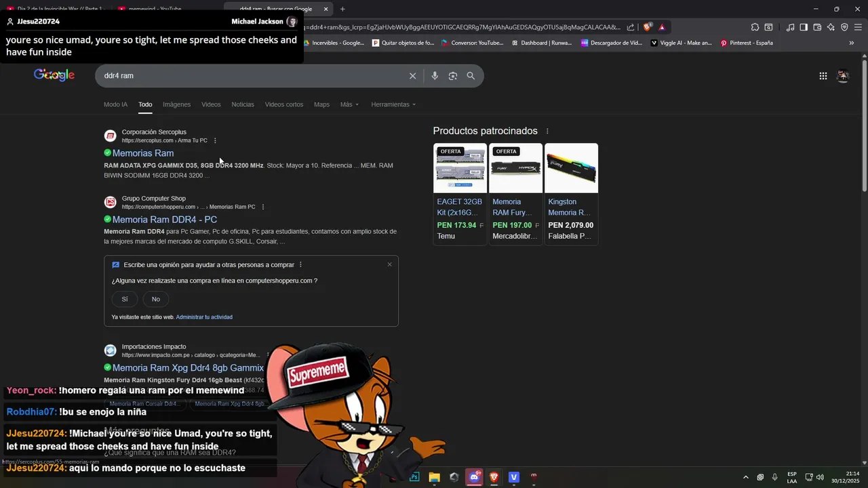Open Photoshop from the taskbar
This screenshot has height=488, width=868.
coord(414,477)
